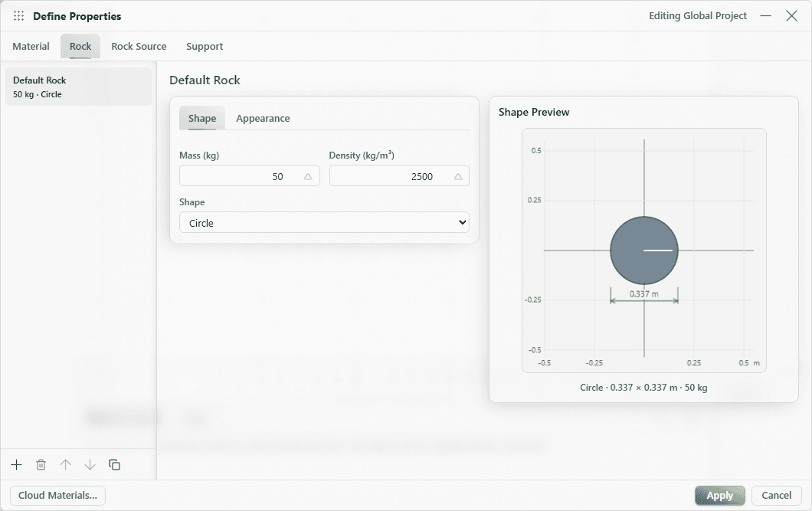Click the grid dots icon beside Define Properties
Image resolution: width=812 pixels, height=511 pixels.
[18, 16]
